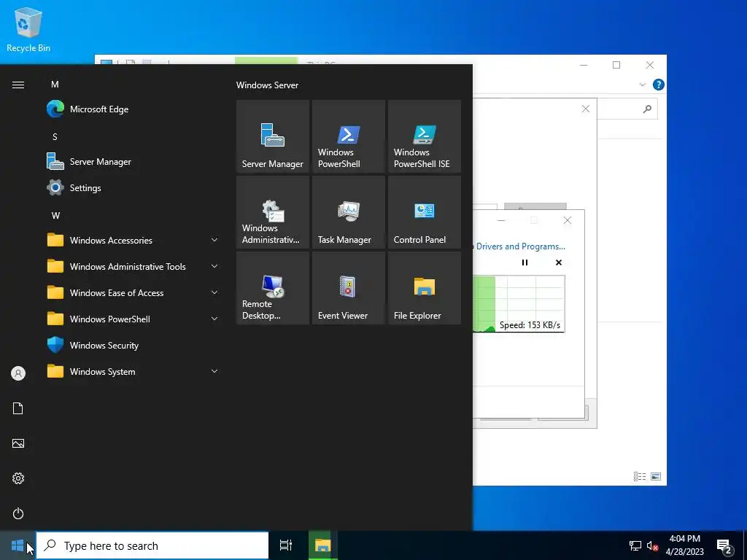Click the taskbar search box
Screen dimensions: 747x560
(x=152, y=545)
